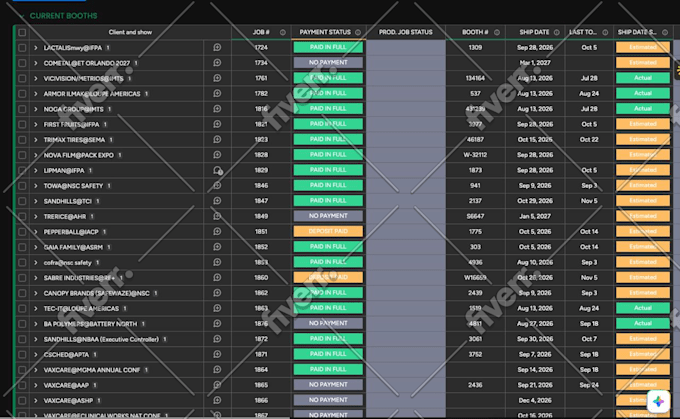Expand subitems of SANDHILLS@NBAA (Executive Controller)
Viewport: 680px width, 419px height.
36,339
